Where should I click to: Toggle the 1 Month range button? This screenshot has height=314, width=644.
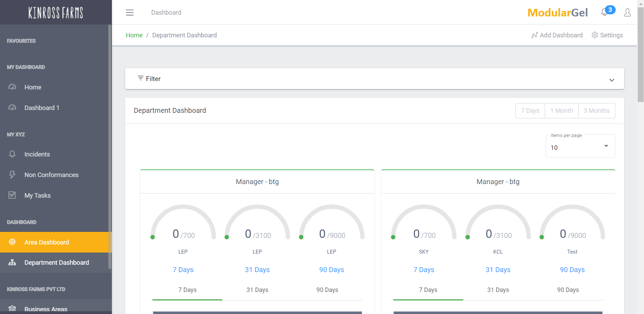(561, 111)
